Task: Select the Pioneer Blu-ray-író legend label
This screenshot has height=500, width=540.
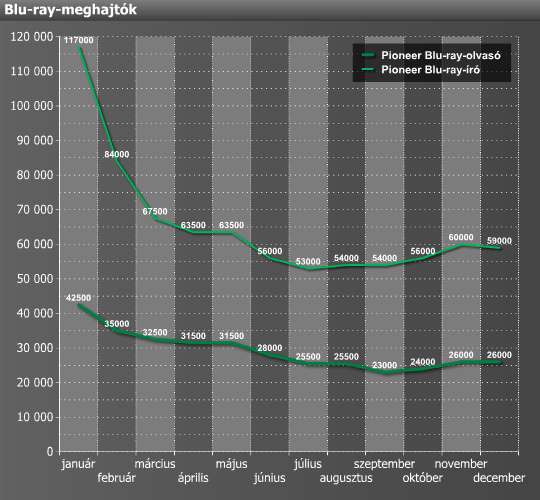Action: [430, 70]
